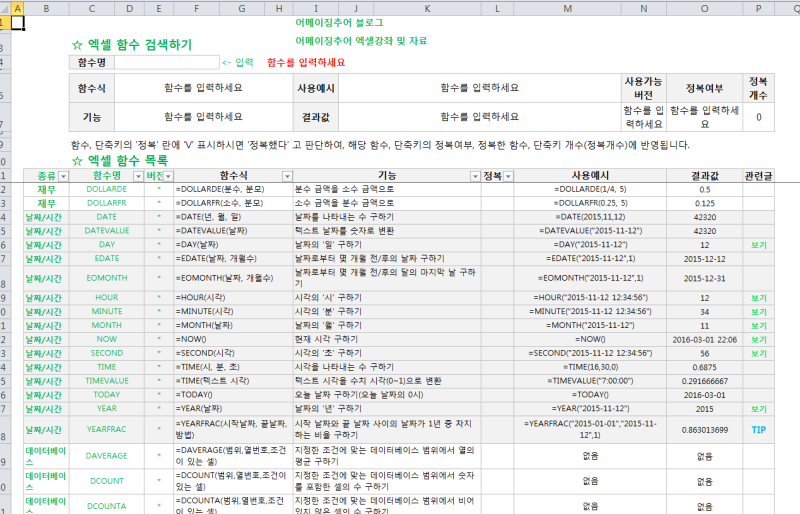Open the 보기 link in the MINUTE row

coord(758,312)
